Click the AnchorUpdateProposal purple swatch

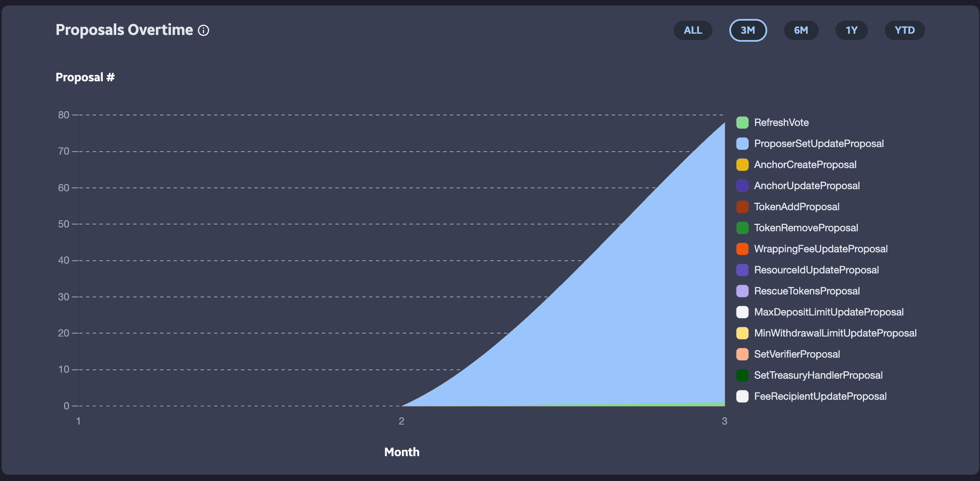coord(742,186)
